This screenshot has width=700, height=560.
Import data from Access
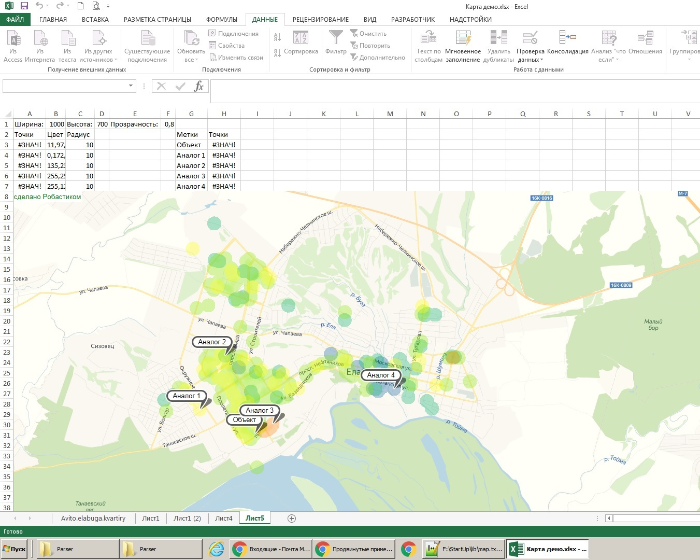click(13, 46)
